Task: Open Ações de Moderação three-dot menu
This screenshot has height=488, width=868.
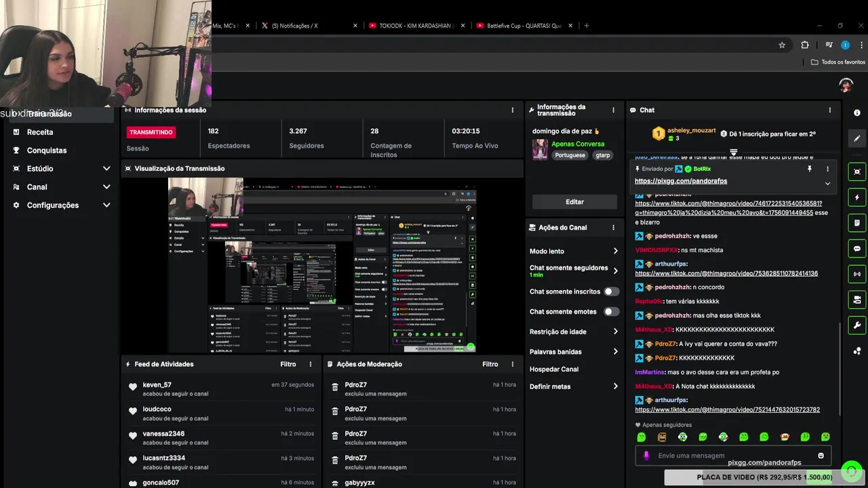Action: pos(513,364)
